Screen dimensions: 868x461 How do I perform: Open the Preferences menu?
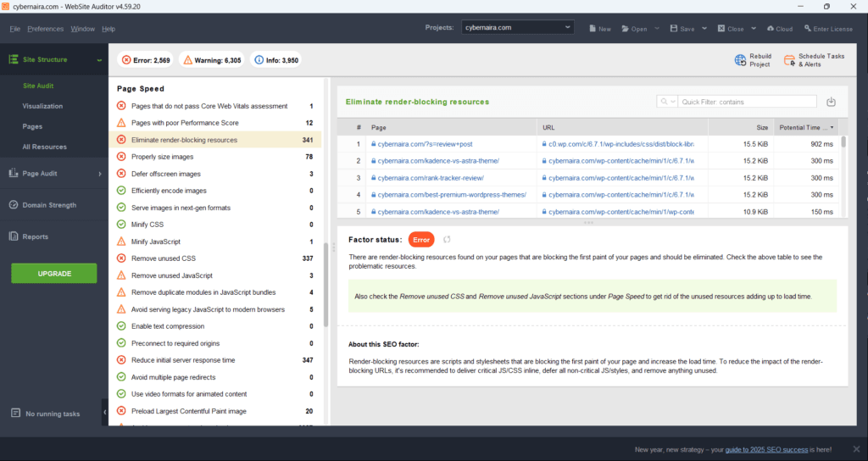(x=46, y=29)
